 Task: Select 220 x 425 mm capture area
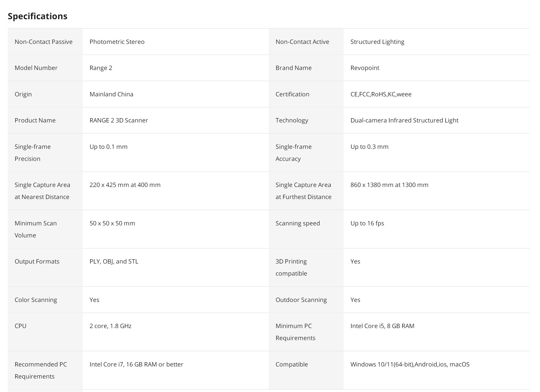tap(125, 185)
